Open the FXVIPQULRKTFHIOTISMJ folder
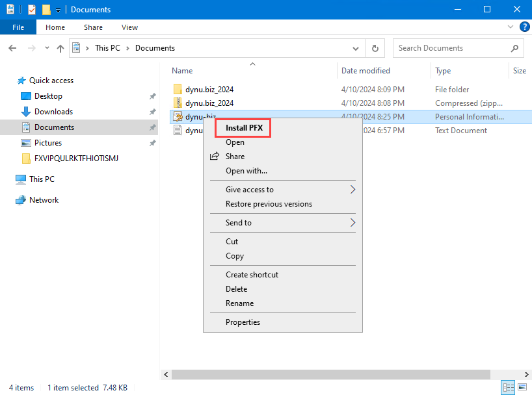 pyautogui.click(x=76, y=159)
